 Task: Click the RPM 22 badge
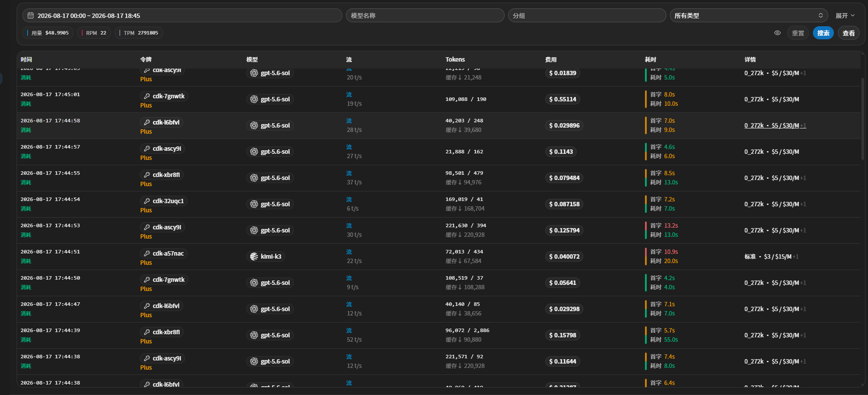click(94, 33)
